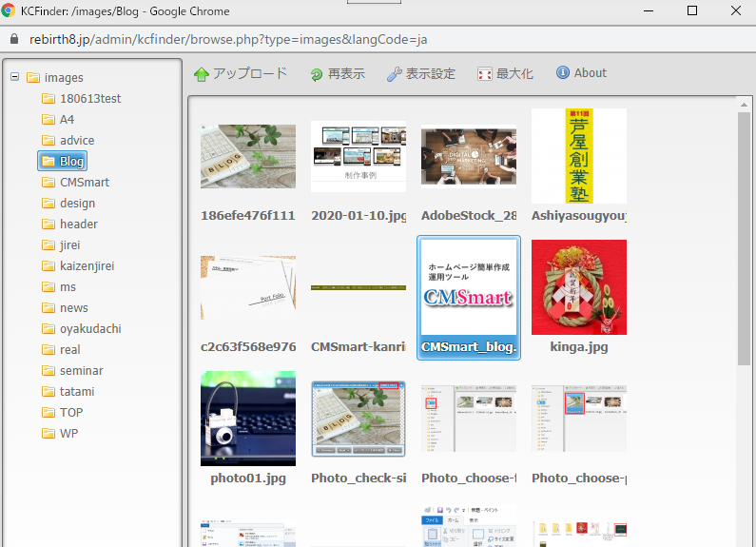Open the About info icon
The width and height of the screenshot is (756, 547).
point(563,73)
